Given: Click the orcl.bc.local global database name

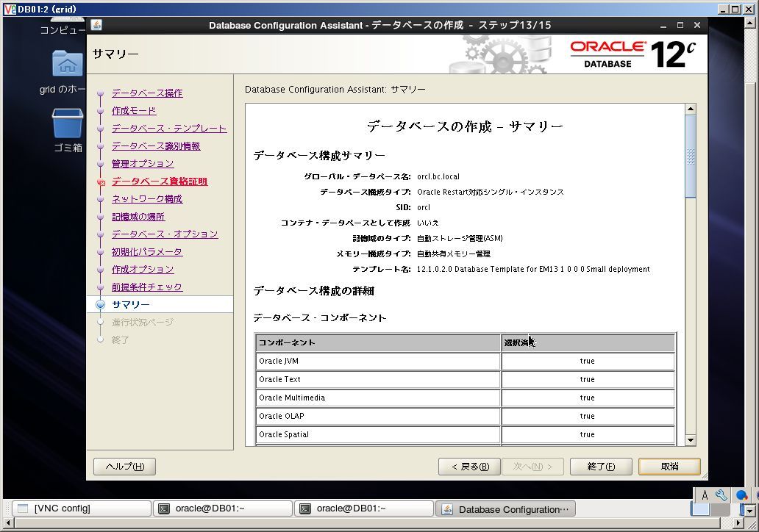Looking at the screenshot, I should click(x=438, y=176).
